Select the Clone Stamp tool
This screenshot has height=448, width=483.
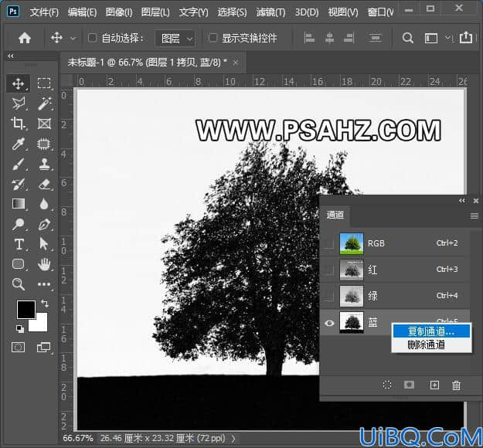pos(44,164)
